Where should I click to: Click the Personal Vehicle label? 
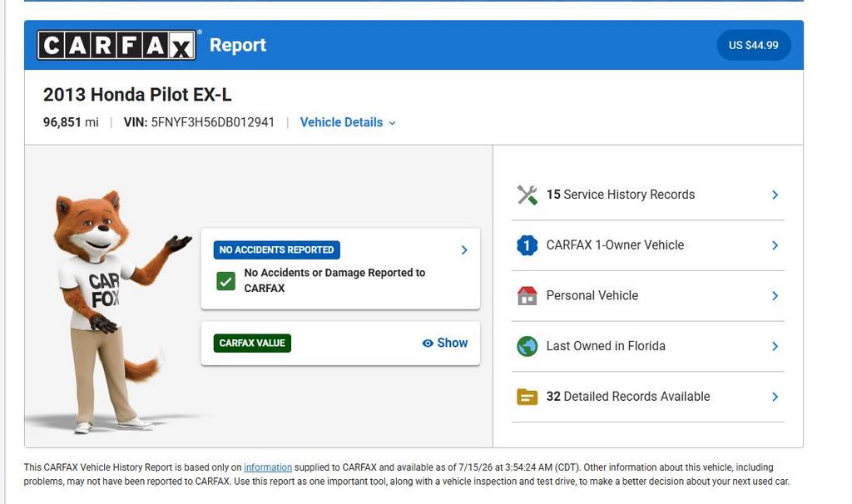(592, 295)
